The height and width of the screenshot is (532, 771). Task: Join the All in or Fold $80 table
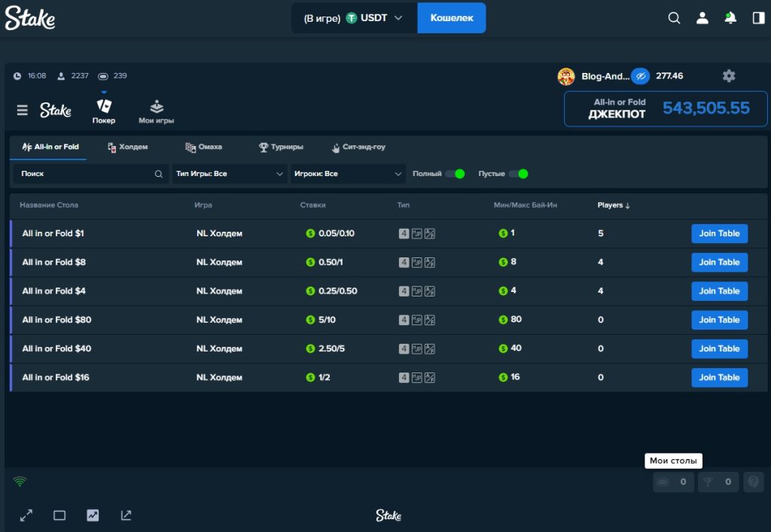click(719, 320)
